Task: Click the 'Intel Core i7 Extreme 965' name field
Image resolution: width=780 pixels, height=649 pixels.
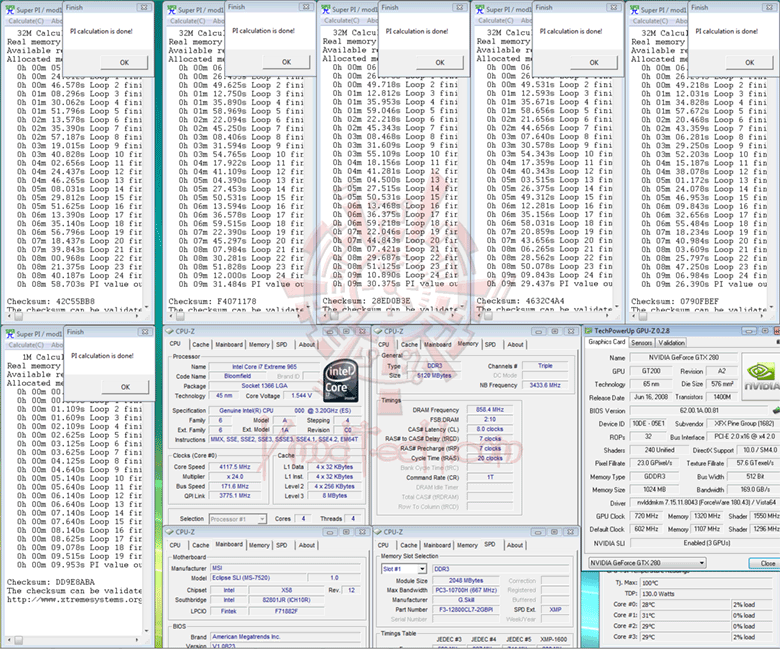Action: point(264,367)
